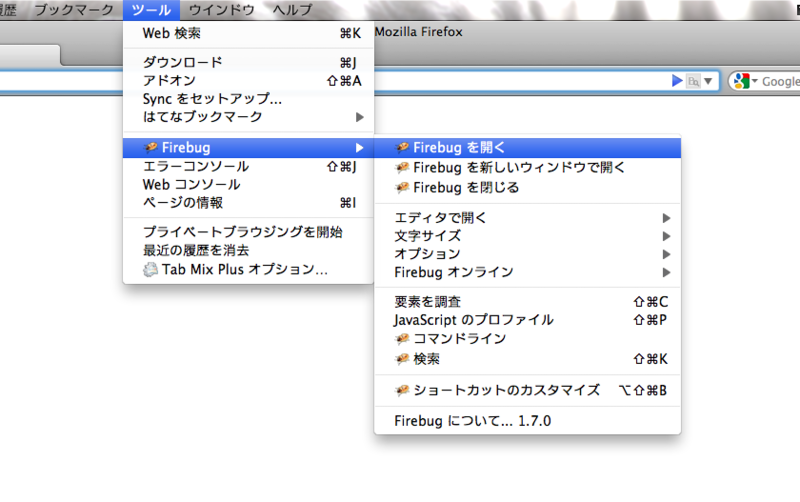Image resolution: width=800 pixels, height=502 pixels.
Task: Choose プライベートブラウジングを開始
Action: point(248,232)
